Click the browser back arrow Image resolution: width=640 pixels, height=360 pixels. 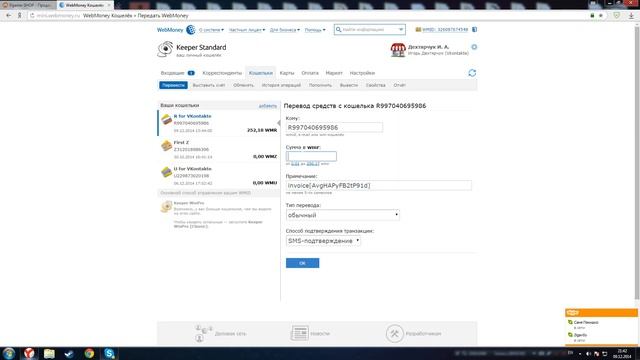[9, 16]
